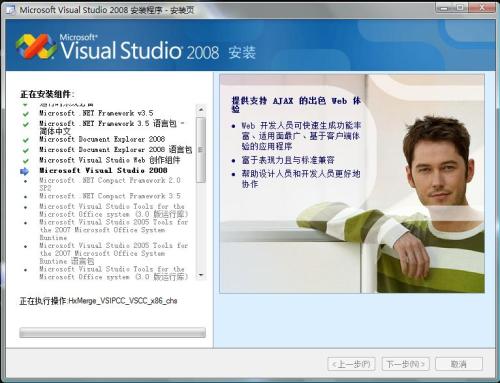
Task: Select the bold Microsoft Visual Studio 2008 entry
Action: tap(103, 171)
